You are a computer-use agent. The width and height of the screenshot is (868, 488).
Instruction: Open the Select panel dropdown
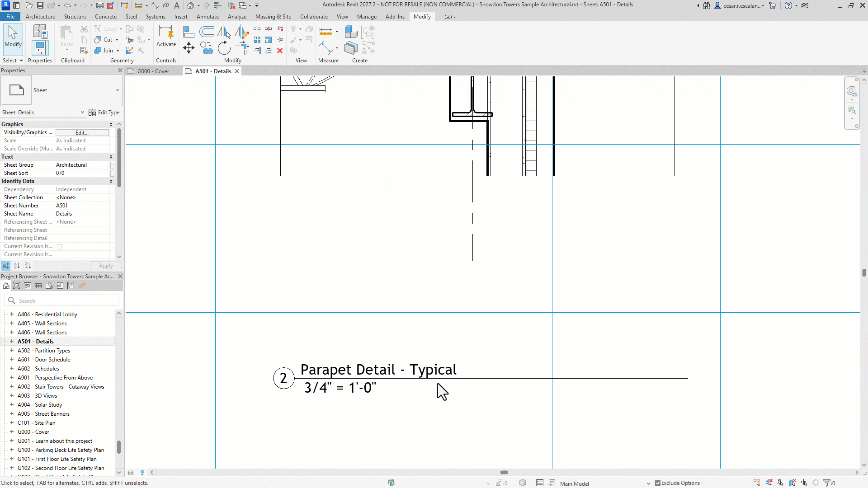(13, 61)
